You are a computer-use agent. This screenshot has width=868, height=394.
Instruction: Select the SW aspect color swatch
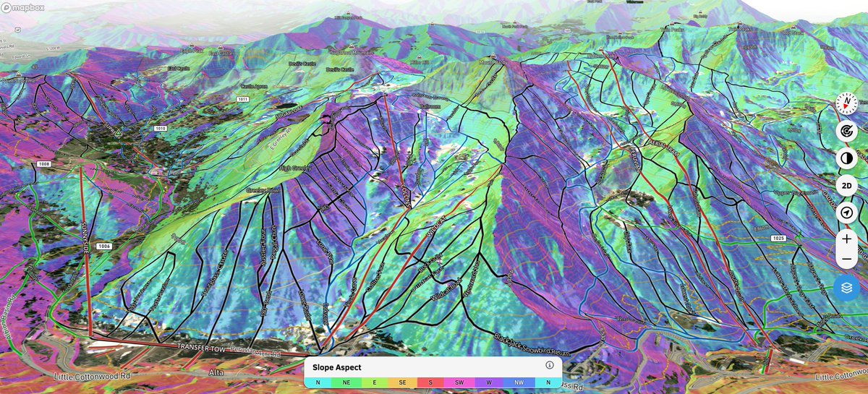459,382
